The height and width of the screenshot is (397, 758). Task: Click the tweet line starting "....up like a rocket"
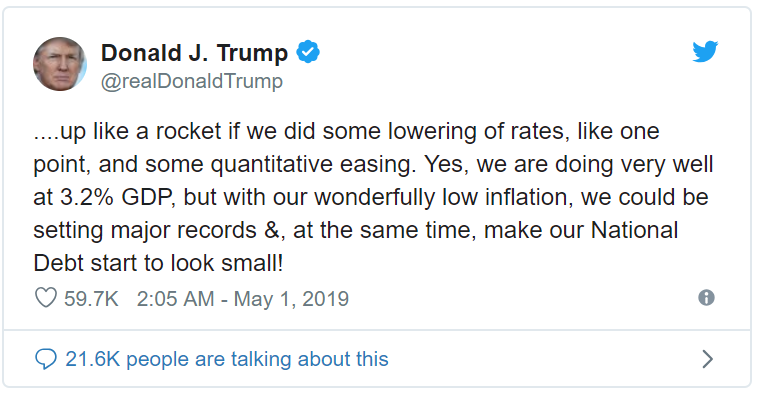click(x=347, y=132)
